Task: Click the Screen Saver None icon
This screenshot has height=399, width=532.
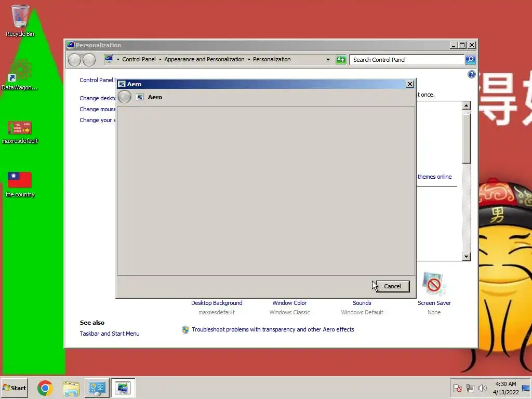Action: pyautogui.click(x=434, y=284)
